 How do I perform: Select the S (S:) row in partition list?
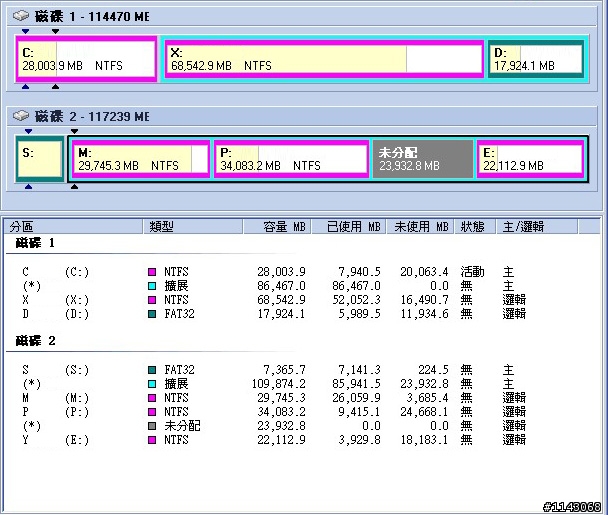pyautogui.click(x=273, y=370)
